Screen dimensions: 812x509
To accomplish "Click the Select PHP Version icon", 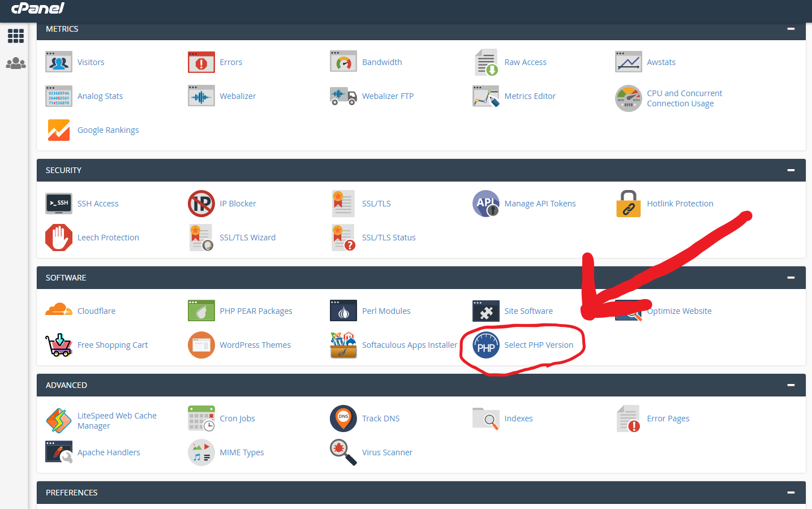I will coord(486,345).
